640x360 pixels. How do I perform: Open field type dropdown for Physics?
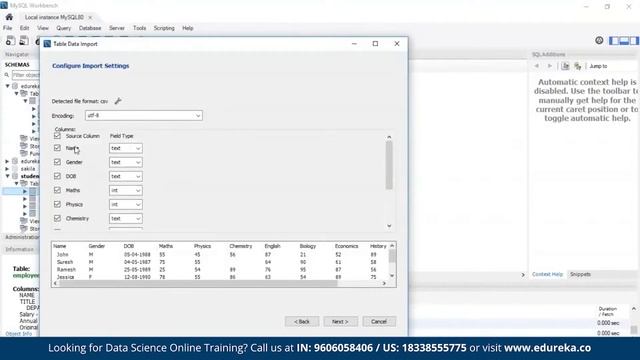point(126,204)
